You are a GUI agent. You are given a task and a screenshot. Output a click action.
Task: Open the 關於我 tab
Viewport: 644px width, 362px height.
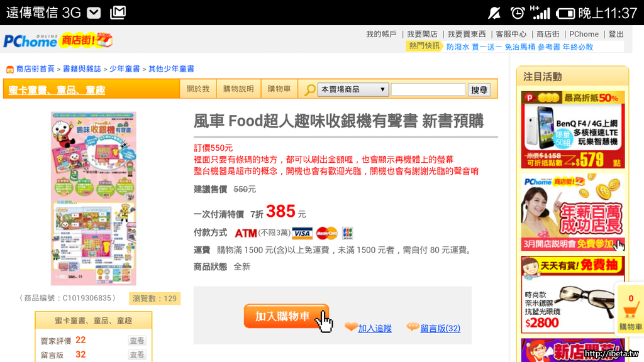tap(198, 89)
